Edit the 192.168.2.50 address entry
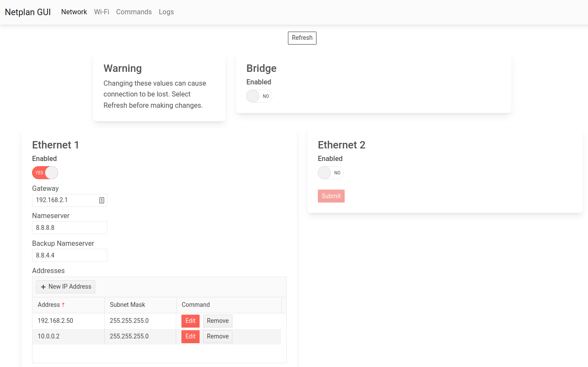This screenshot has height=367, width=588. coord(190,321)
